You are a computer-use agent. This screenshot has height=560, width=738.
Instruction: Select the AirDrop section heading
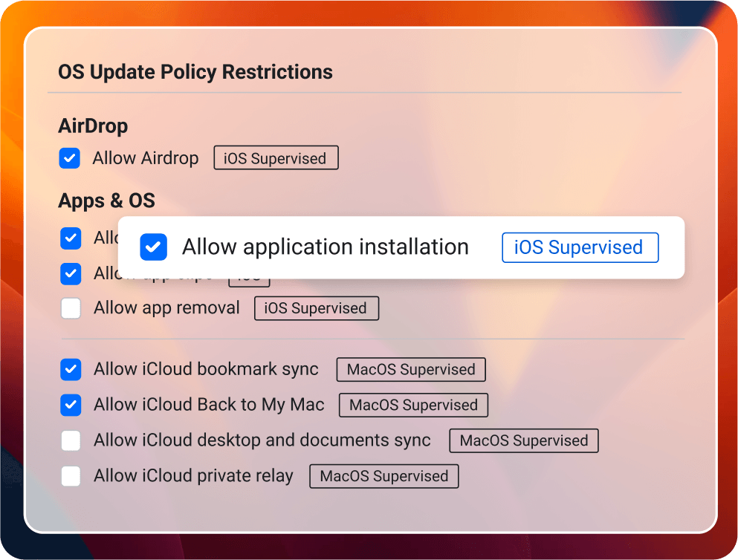pos(93,126)
